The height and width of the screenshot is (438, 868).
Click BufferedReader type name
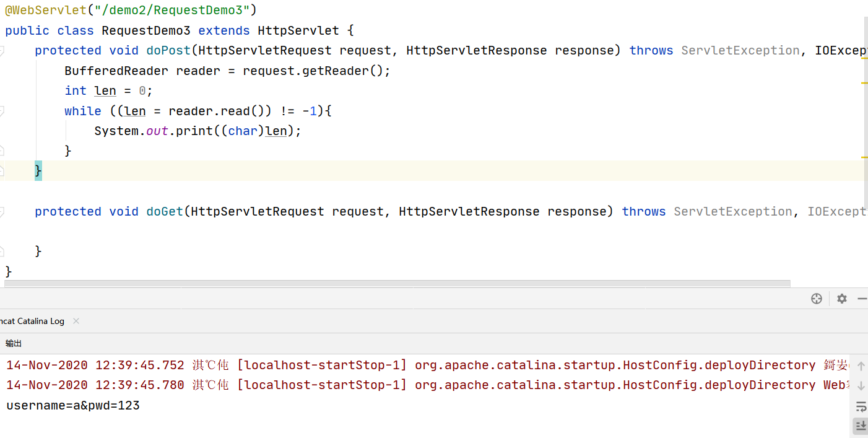point(116,71)
